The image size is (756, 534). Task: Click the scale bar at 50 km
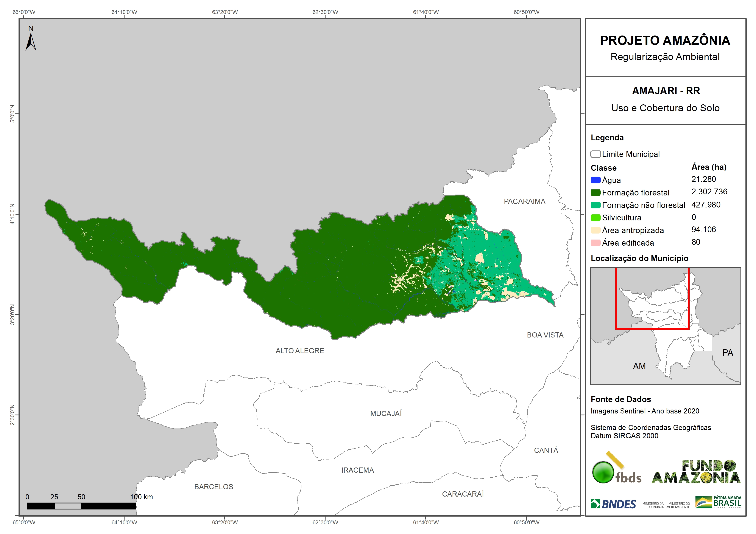(81, 506)
